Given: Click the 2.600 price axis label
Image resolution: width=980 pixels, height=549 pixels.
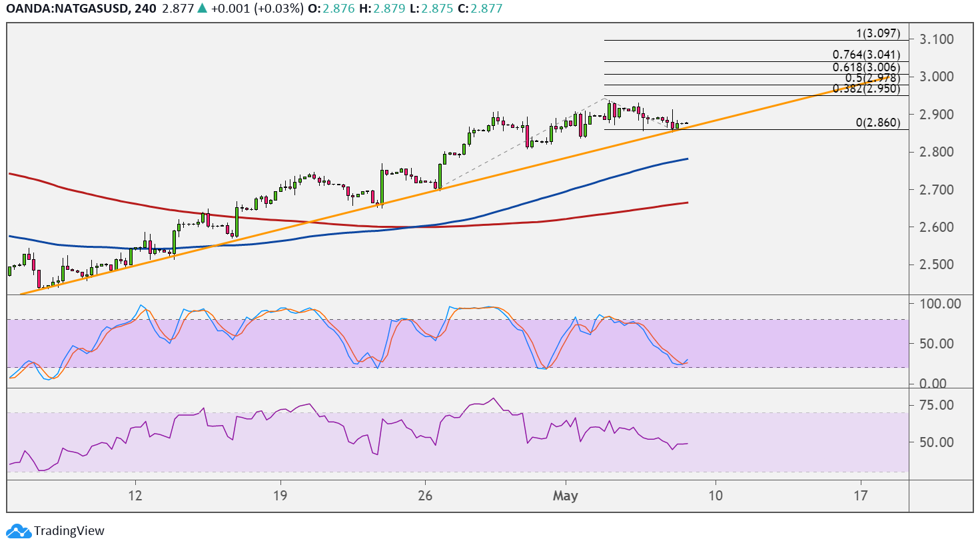Looking at the screenshot, I should [937, 227].
